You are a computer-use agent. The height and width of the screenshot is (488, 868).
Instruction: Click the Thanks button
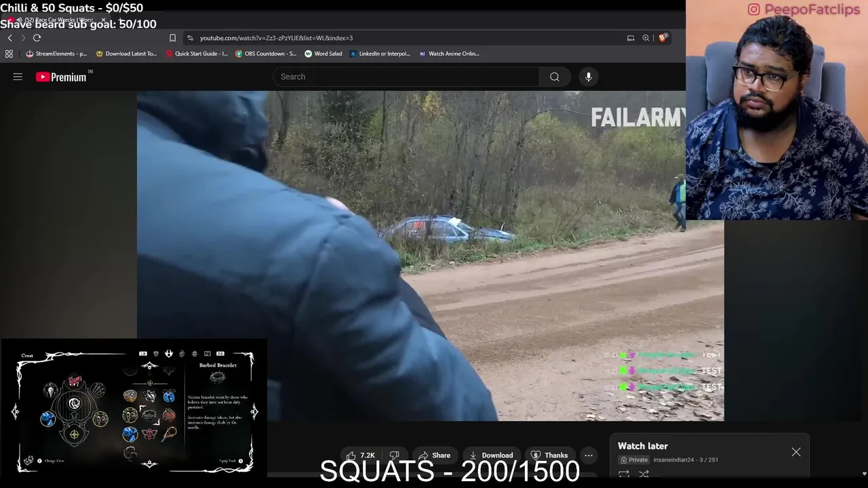pyautogui.click(x=549, y=455)
